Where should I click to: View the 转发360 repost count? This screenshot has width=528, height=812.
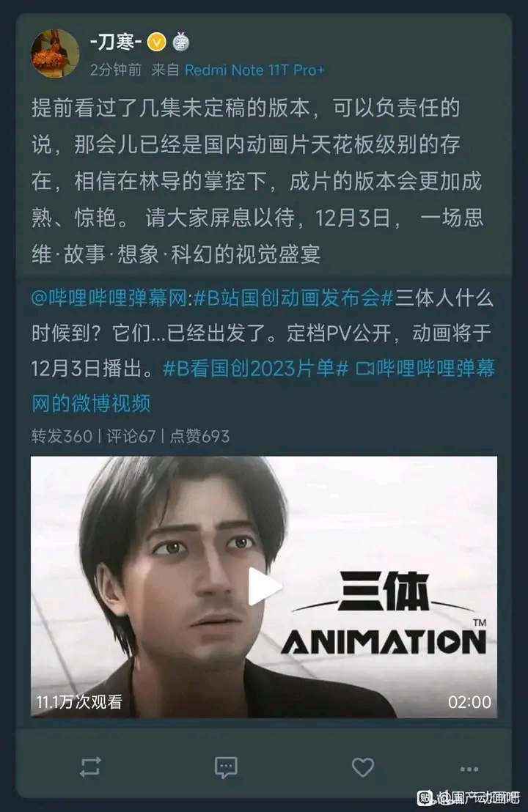point(62,436)
